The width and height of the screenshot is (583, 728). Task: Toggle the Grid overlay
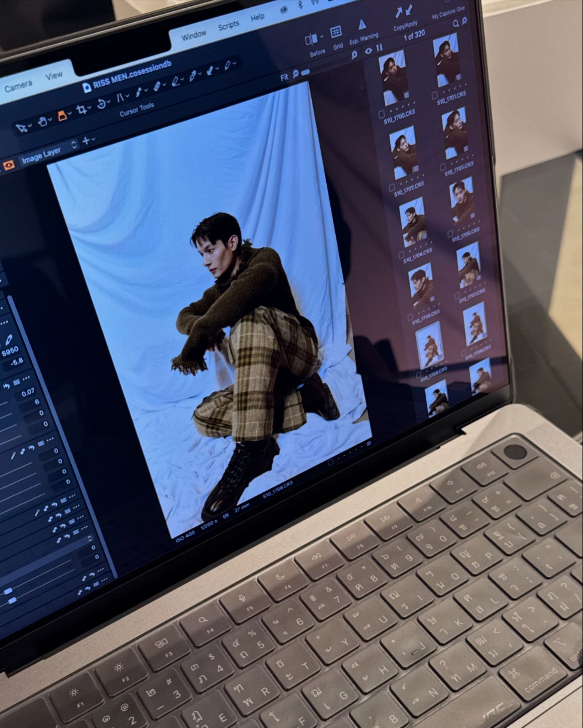[336, 32]
